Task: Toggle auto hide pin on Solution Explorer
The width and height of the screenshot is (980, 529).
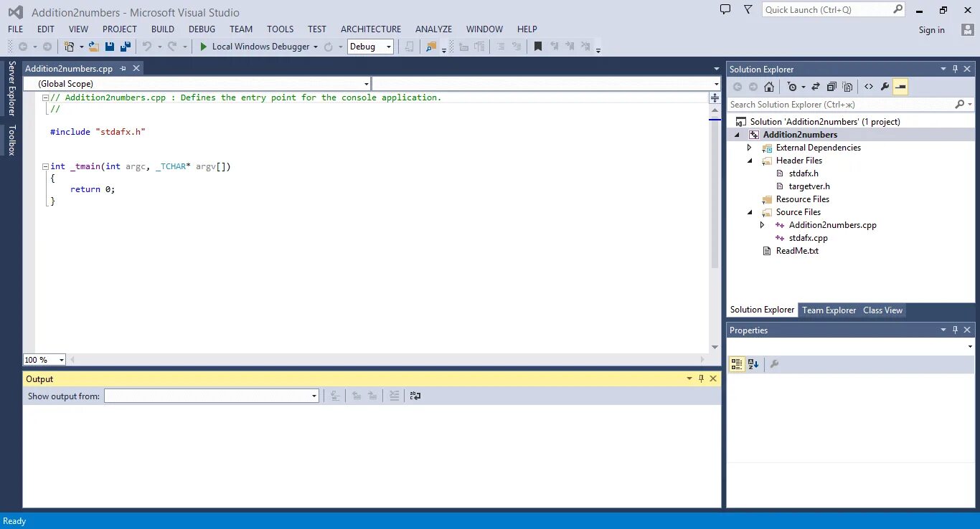Action: pos(955,69)
